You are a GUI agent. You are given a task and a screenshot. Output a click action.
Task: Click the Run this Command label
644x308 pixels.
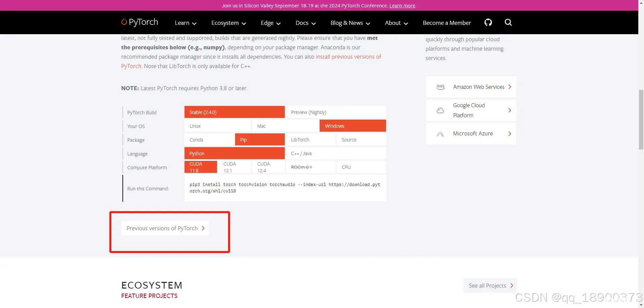click(148, 189)
